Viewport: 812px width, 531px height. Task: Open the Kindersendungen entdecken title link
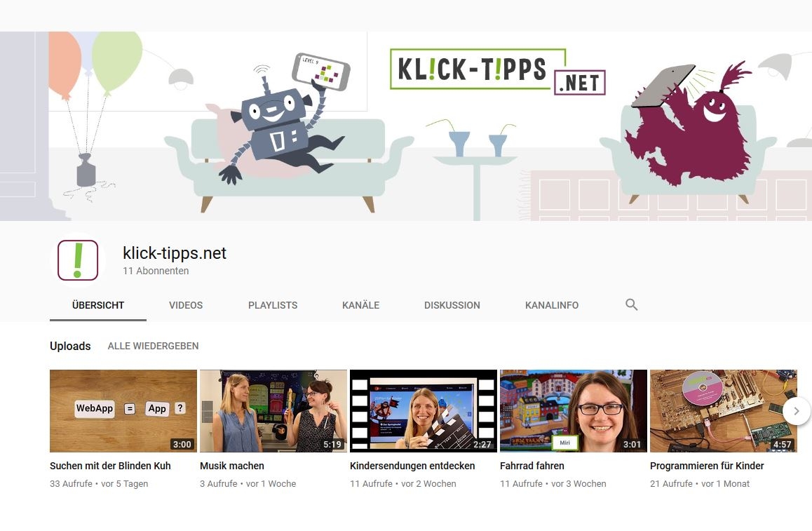point(412,466)
